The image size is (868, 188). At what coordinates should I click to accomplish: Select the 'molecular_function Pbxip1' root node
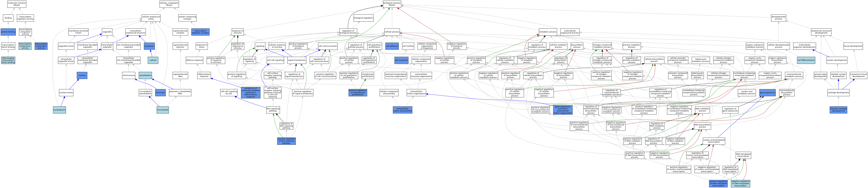pos(16,4)
